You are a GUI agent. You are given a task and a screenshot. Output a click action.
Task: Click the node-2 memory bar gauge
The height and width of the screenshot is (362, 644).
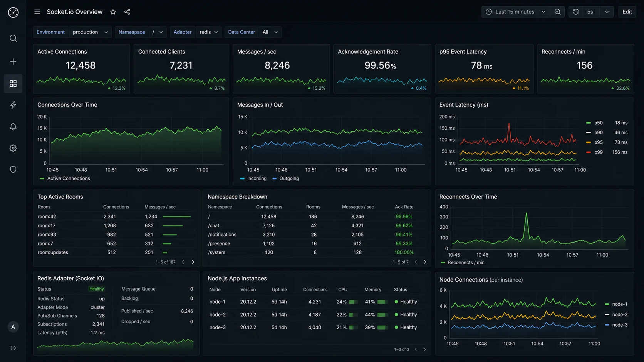click(383, 315)
